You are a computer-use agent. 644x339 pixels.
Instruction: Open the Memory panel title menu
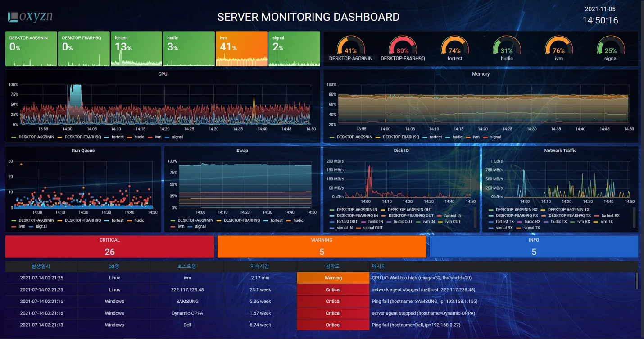481,74
